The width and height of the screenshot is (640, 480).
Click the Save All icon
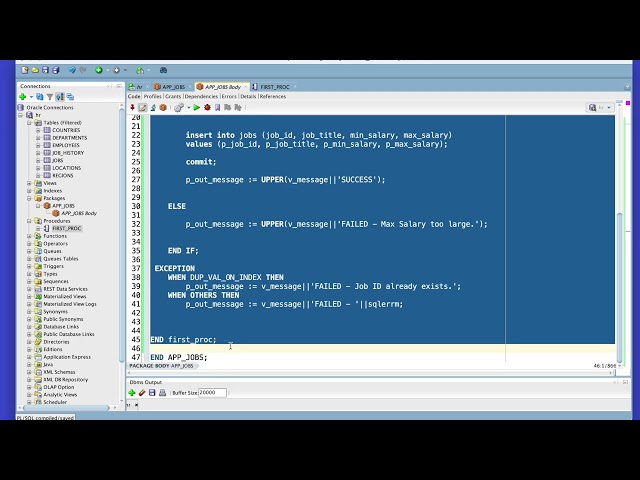coord(56,70)
